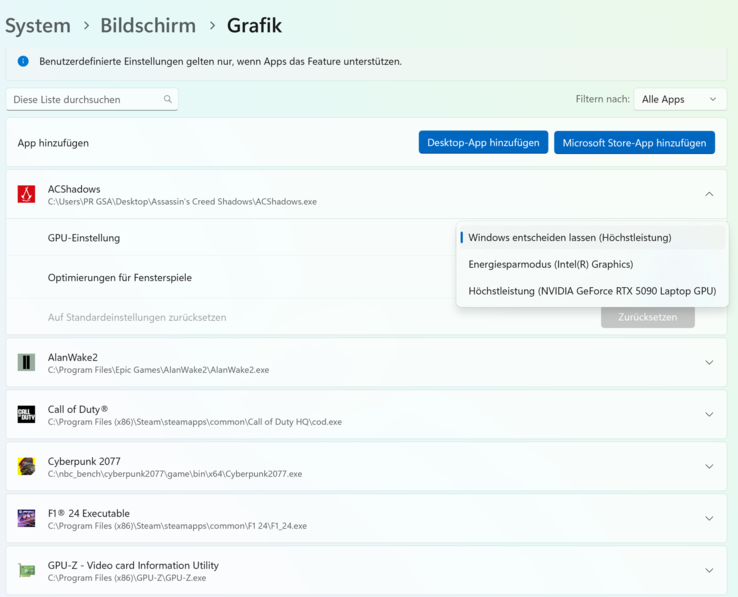
Task: Expand the Call of Duty entry
Action: [x=709, y=414]
